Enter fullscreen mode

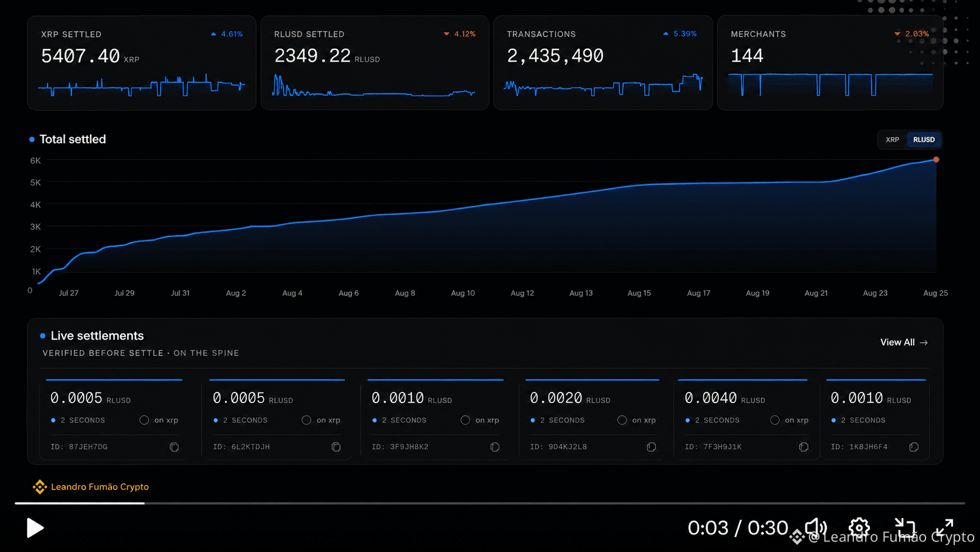coord(944,527)
